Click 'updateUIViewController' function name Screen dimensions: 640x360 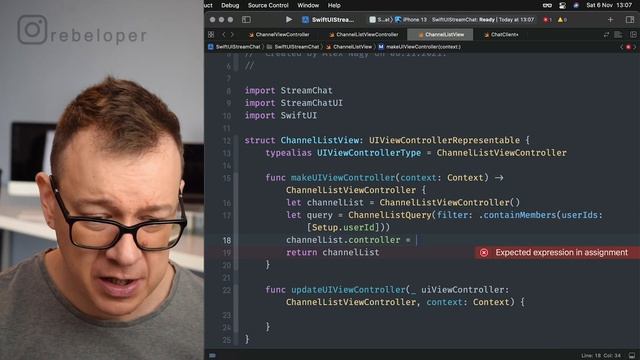click(348, 290)
